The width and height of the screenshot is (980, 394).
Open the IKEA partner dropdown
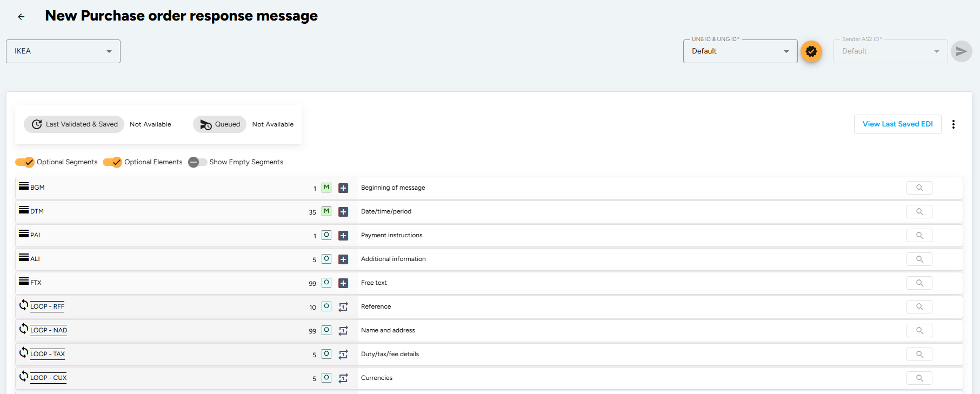[63, 51]
